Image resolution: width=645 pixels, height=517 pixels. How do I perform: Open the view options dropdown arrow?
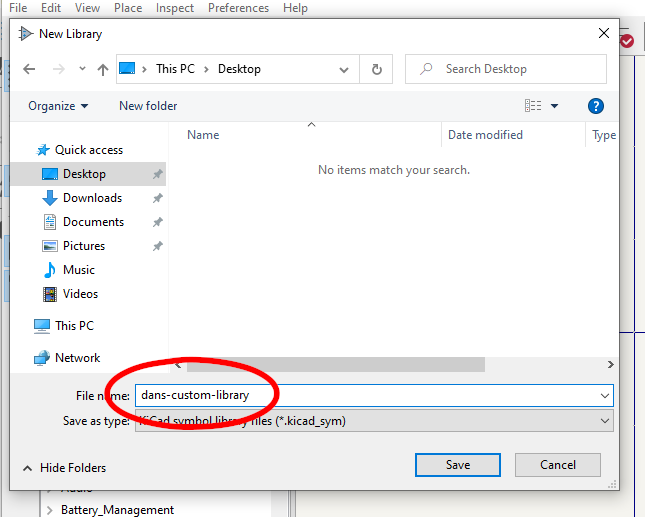pyautogui.click(x=555, y=106)
